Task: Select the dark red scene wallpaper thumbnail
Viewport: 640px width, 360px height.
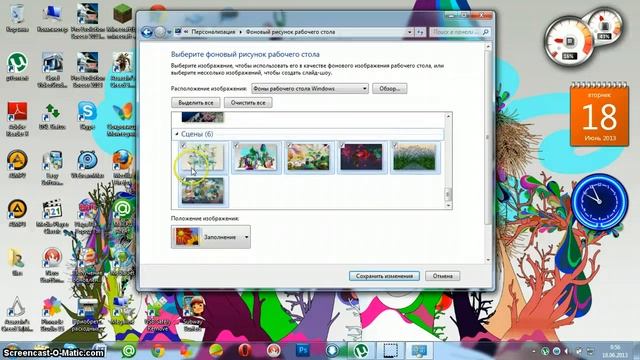Action: [x=362, y=157]
